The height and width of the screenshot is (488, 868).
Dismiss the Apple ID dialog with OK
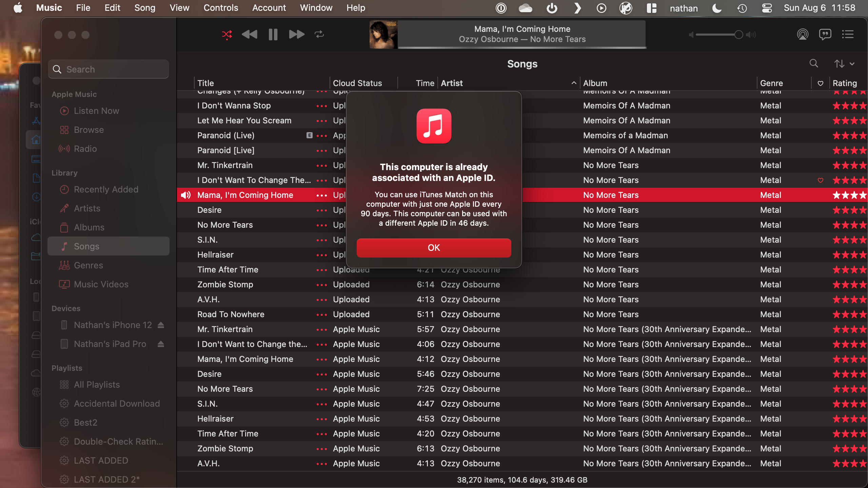click(x=434, y=247)
